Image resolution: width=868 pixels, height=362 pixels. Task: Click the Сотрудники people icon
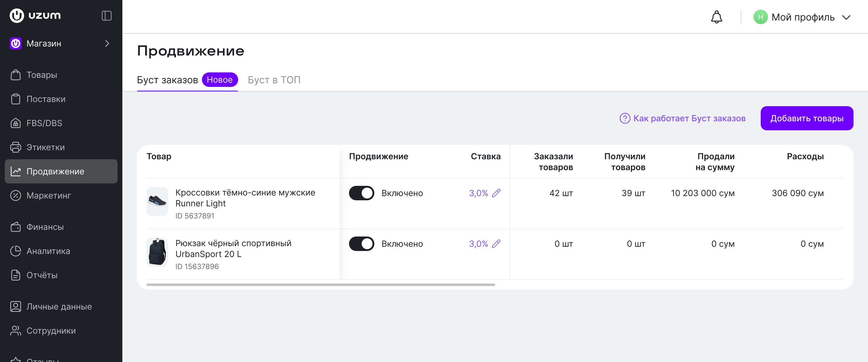pos(15,331)
